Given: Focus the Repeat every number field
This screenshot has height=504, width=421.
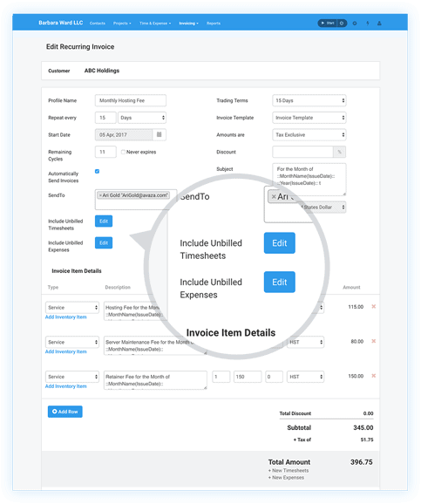Looking at the screenshot, I should pyautogui.click(x=105, y=118).
